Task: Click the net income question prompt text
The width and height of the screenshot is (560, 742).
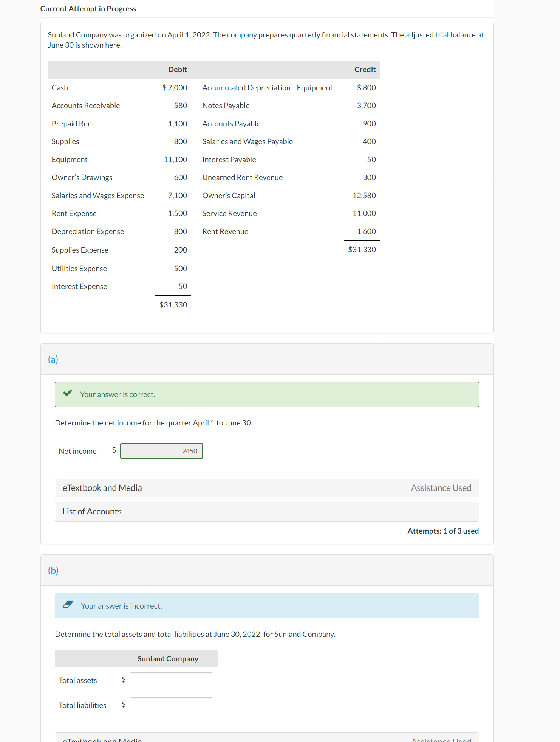Action: (x=154, y=423)
